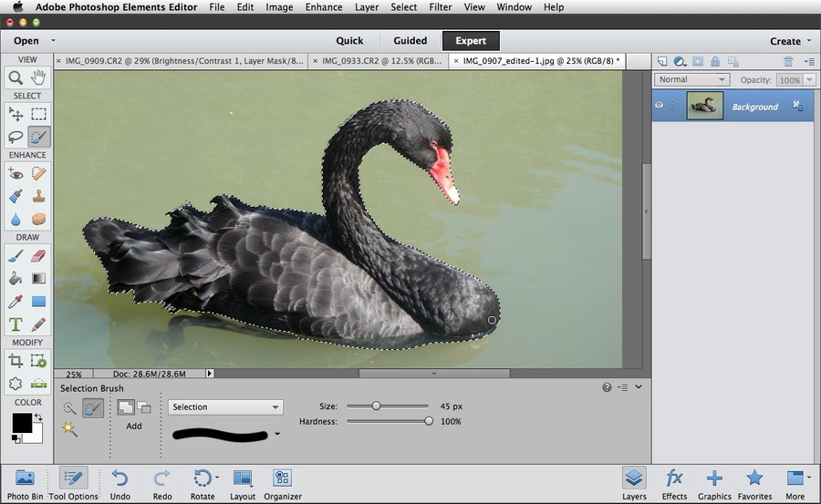
Task: Switch to IMG_0909.CR2 document tab
Action: pos(181,61)
